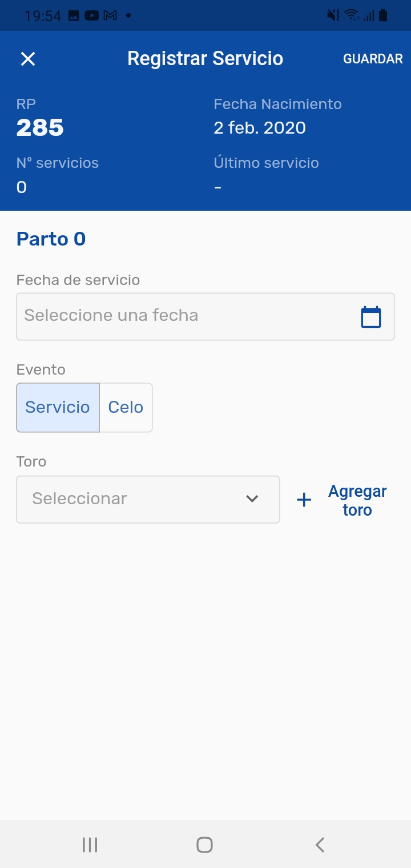Tap the RP number 285
This screenshot has width=411, height=868.
tap(40, 128)
